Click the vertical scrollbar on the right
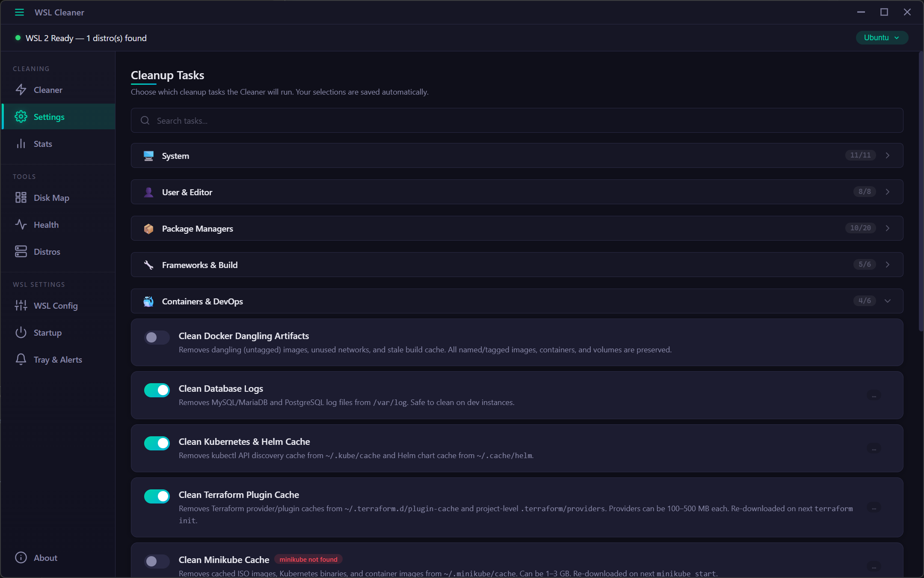 [x=921, y=191]
